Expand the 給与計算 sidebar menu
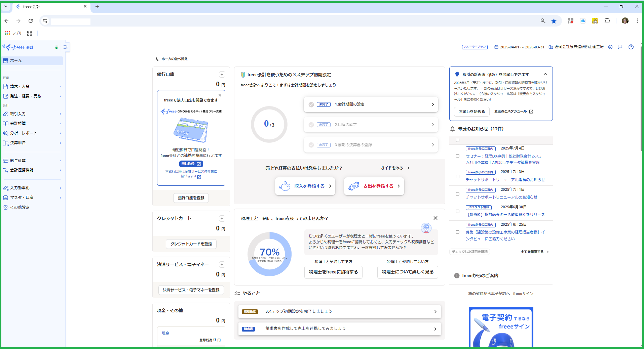644x349 pixels. pyautogui.click(x=32, y=161)
